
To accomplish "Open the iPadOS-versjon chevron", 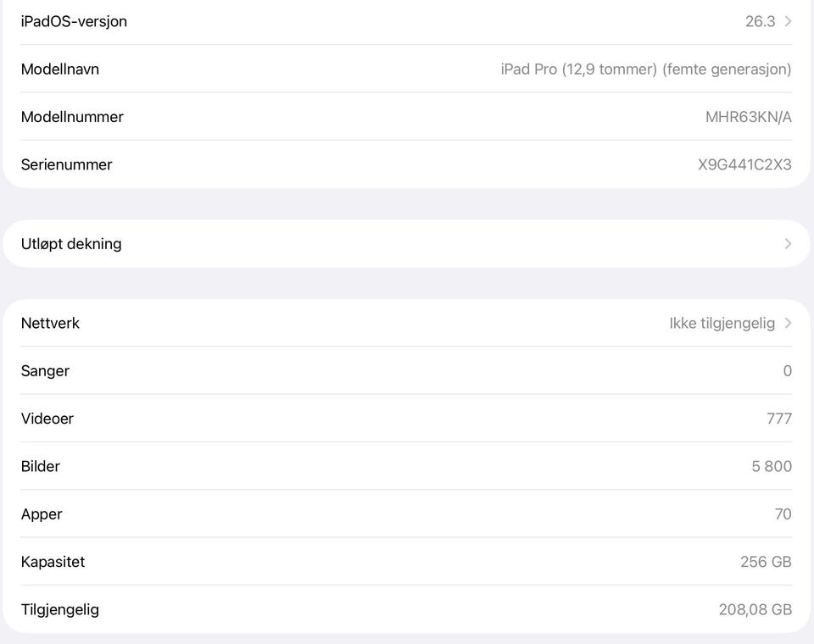I will [x=788, y=21].
